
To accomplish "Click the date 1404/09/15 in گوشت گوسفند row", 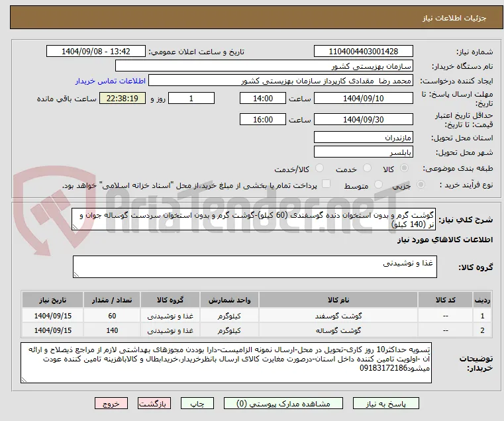I will point(53,316).
